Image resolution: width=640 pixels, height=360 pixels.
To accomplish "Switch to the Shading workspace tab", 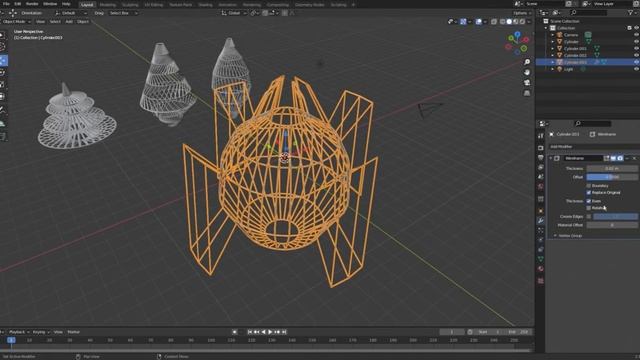I will tap(205, 4).
